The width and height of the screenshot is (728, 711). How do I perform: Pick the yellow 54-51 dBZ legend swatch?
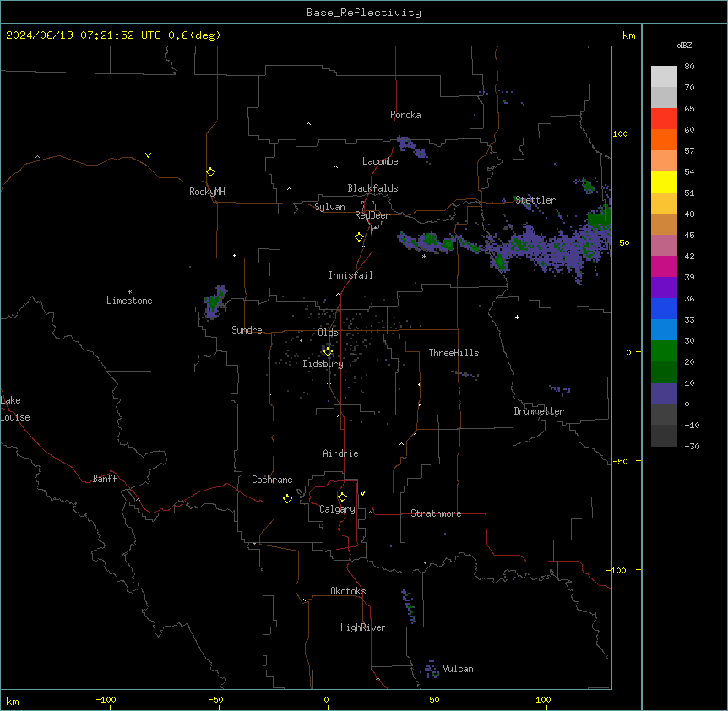point(664,182)
